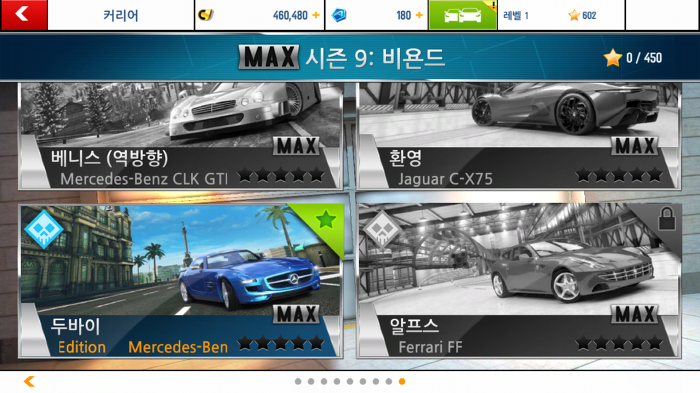Tap the star icon next to 602
The height and width of the screenshot is (393, 700).
[x=574, y=16]
